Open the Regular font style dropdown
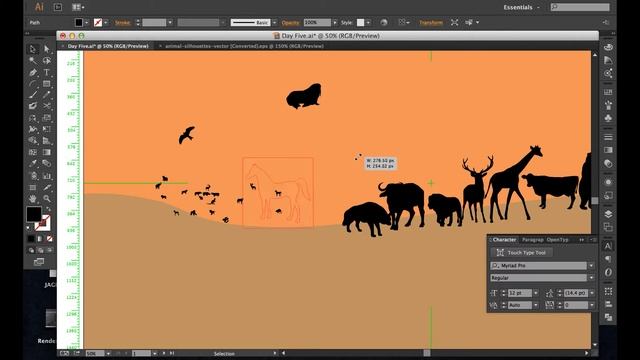 (x=591, y=278)
